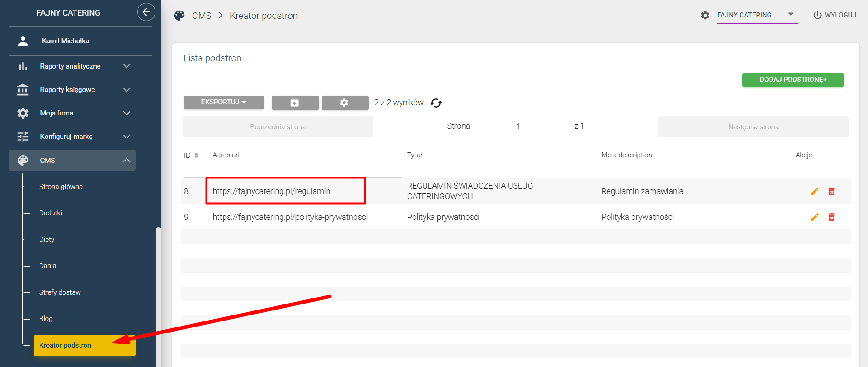Refresh the results list
Viewport: 868px width, 367px height.
[x=436, y=103]
